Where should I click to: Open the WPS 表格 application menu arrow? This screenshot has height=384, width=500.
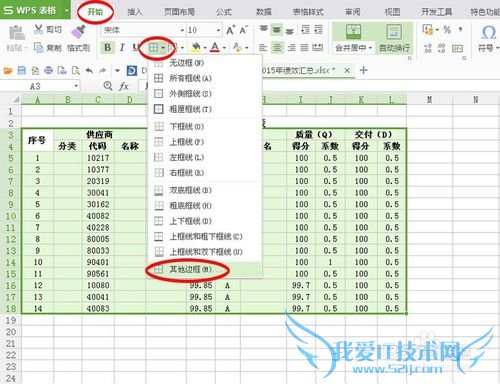[x=66, y=10]
